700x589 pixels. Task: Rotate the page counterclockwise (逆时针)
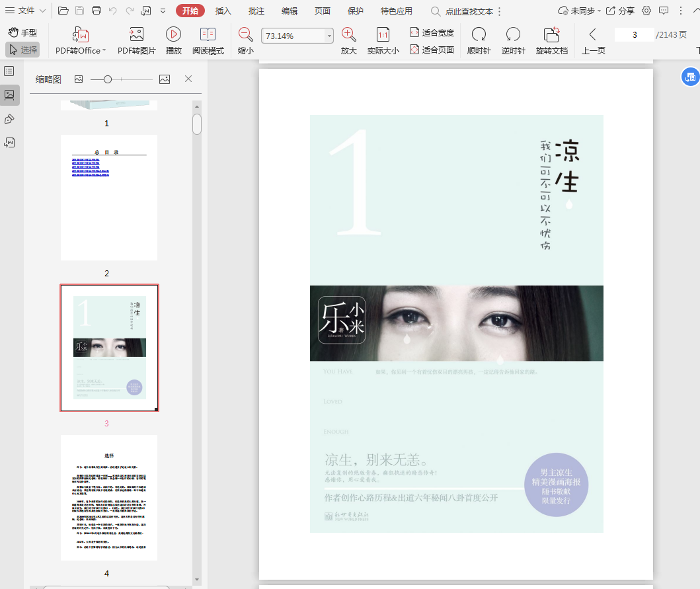pyautogui.click(x=513, y=35)
